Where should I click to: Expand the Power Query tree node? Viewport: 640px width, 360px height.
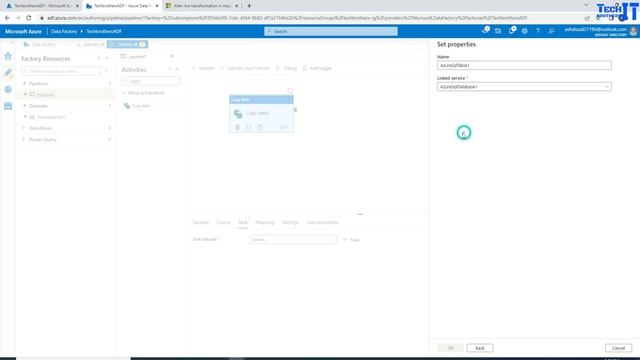click(24, 140)
